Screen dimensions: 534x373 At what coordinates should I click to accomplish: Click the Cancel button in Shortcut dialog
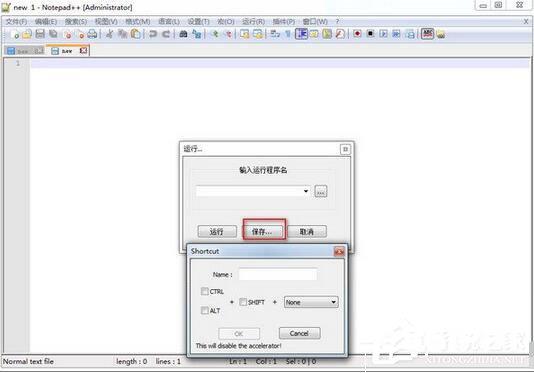pos(299,333)
